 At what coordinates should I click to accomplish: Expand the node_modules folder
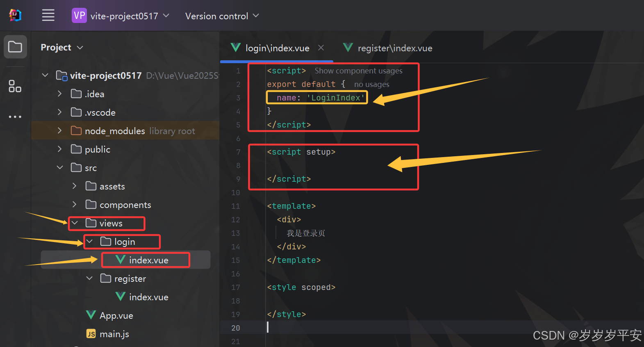click(60, 130)
